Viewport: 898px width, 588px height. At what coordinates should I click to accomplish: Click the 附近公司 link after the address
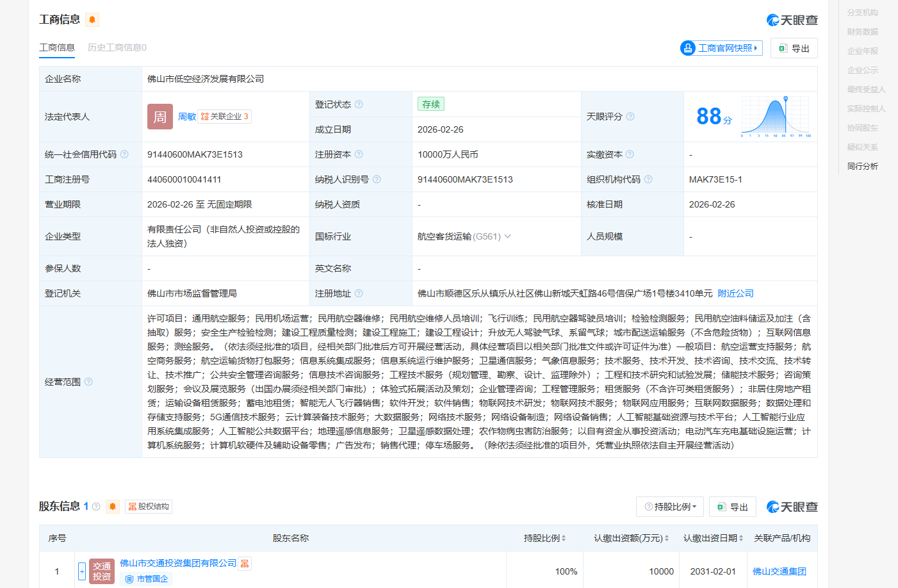click(x=735, y=293)
